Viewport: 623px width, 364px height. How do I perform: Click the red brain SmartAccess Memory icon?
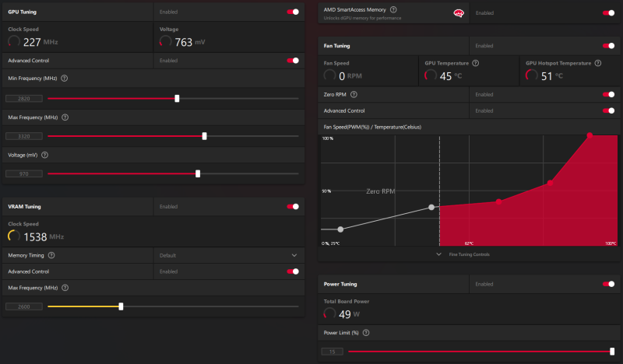click(459, 13)
